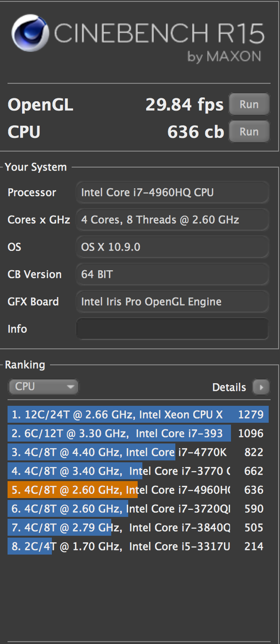280x644 pixels.
Task: Select rank 6 i7-3720QM entry
Action: click(138, 509)
